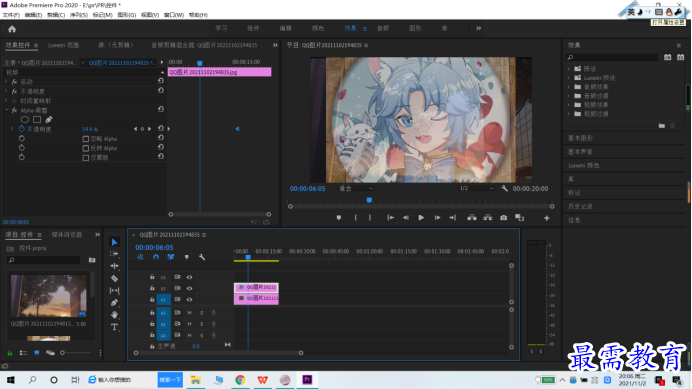Open the playback resolution 1/2 dropdown

476,189
